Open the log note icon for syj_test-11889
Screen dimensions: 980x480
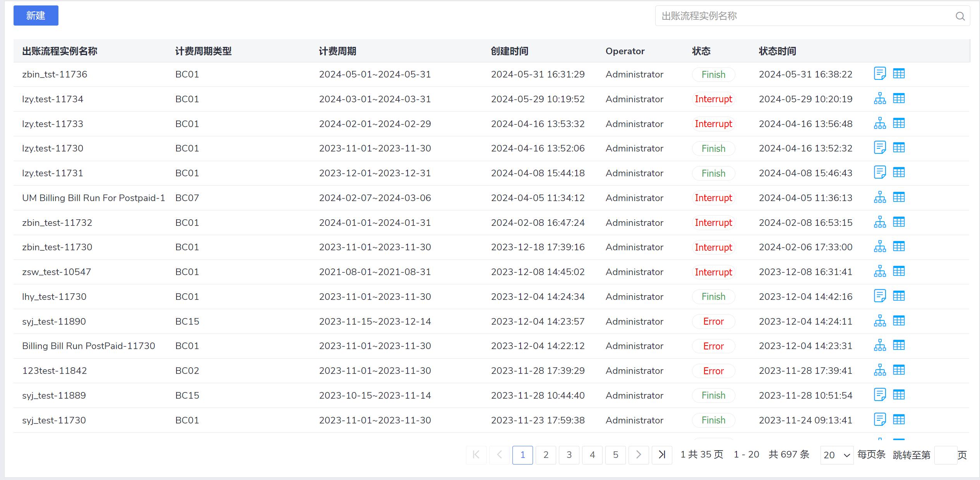[880, 395]
